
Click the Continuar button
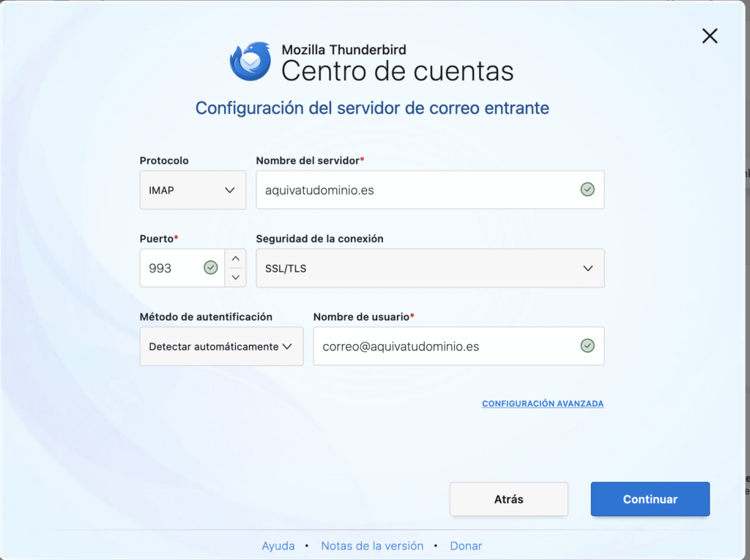pos(650,499)
